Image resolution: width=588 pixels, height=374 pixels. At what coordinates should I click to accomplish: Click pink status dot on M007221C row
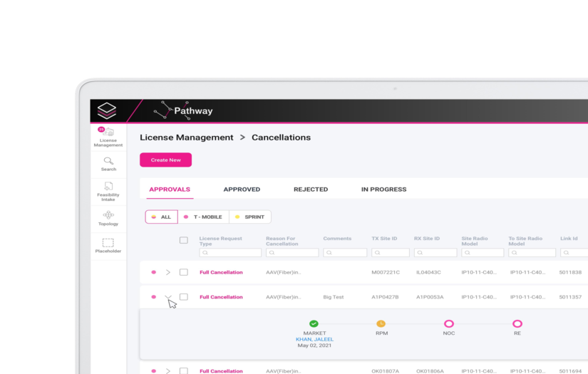[x=153, y=272]
